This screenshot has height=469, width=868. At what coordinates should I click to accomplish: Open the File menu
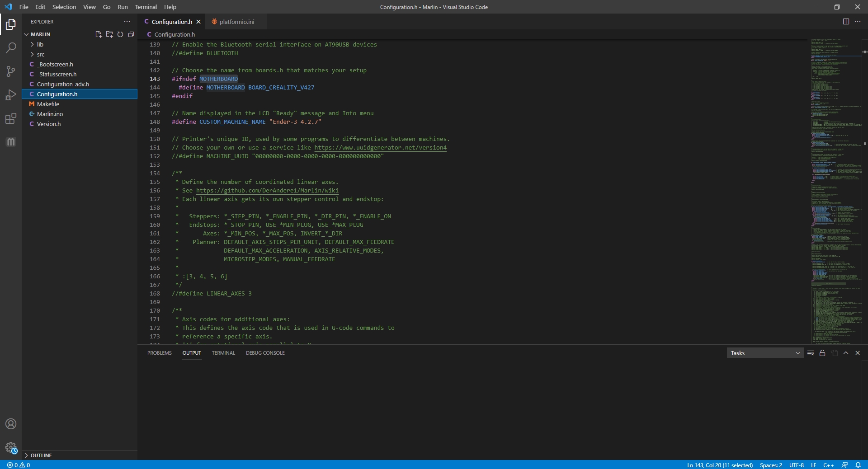click(24, 7)
